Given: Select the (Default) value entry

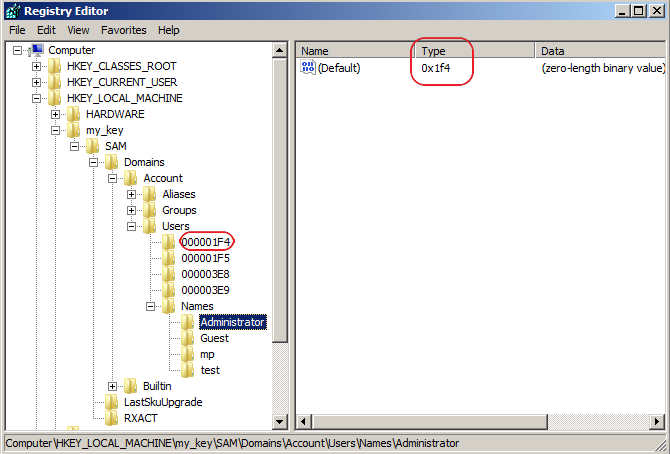Looking at the screenshot, I should tap(339, 68).
